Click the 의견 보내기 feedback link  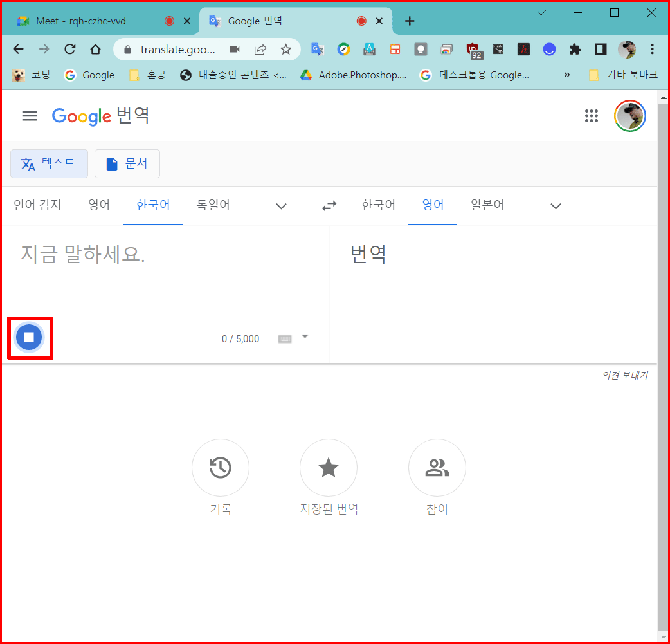click(625, 376)
